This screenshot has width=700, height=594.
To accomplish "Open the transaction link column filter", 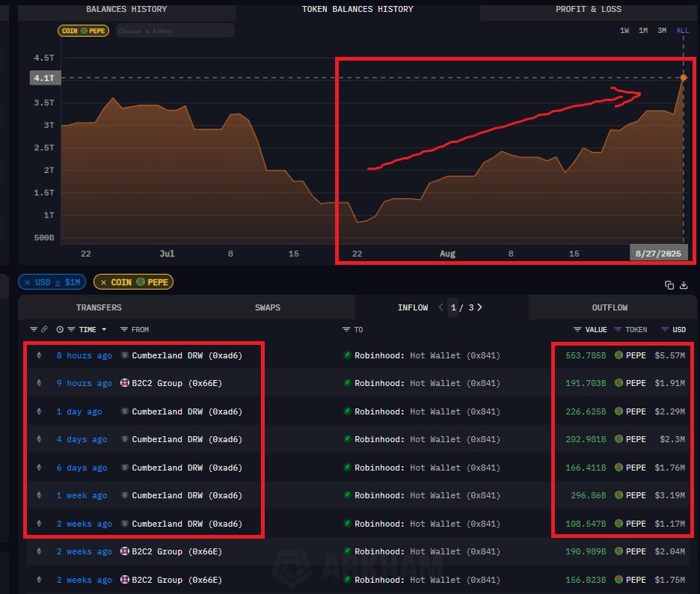I will (34, 330).
